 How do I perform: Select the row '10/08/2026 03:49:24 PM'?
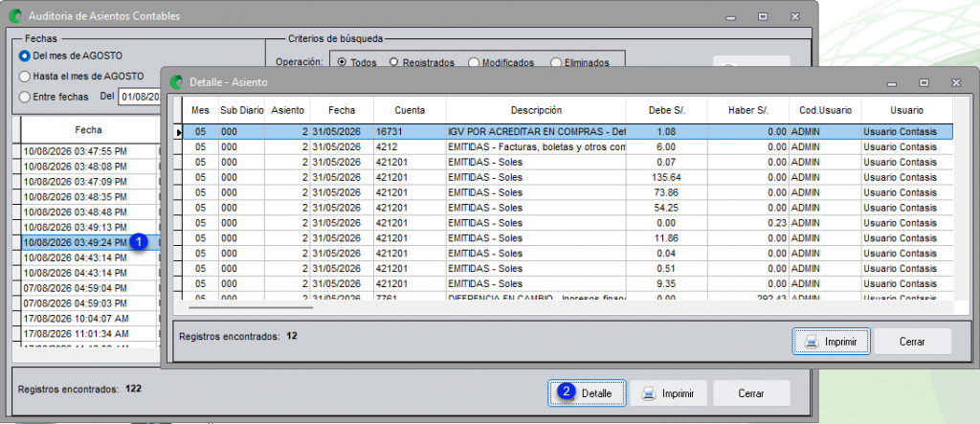click(89, 242)
